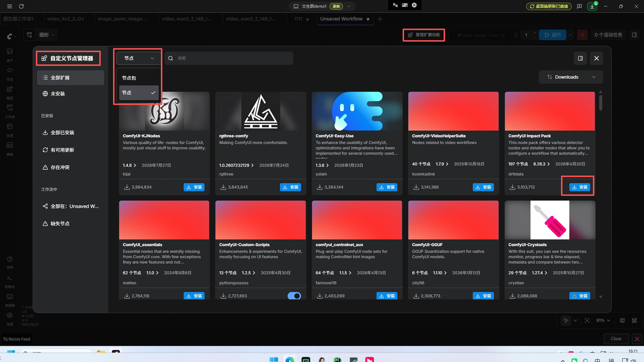The image size is (644, 362).
Task: Select 未安装 in the manager sidebar
Action: [71, 94]
